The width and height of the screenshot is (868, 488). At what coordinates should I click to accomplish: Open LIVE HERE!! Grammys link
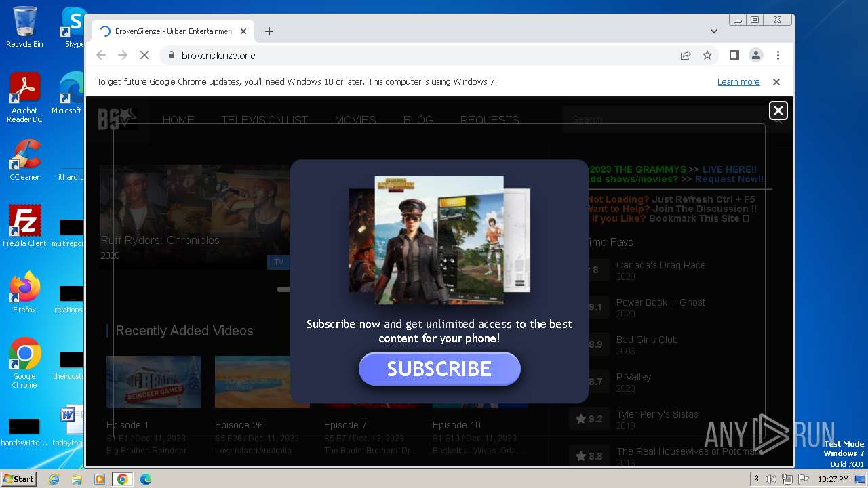pos(730,169)
